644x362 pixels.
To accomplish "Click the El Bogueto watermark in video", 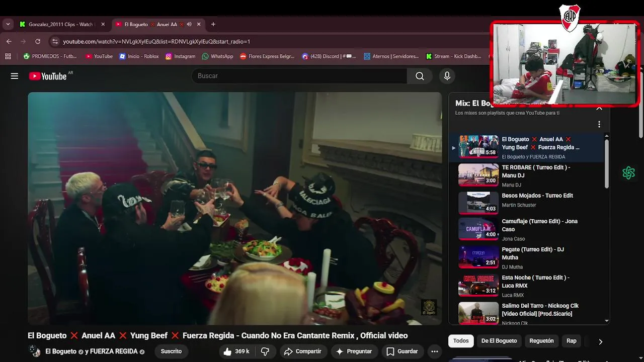I will (429, 307).
